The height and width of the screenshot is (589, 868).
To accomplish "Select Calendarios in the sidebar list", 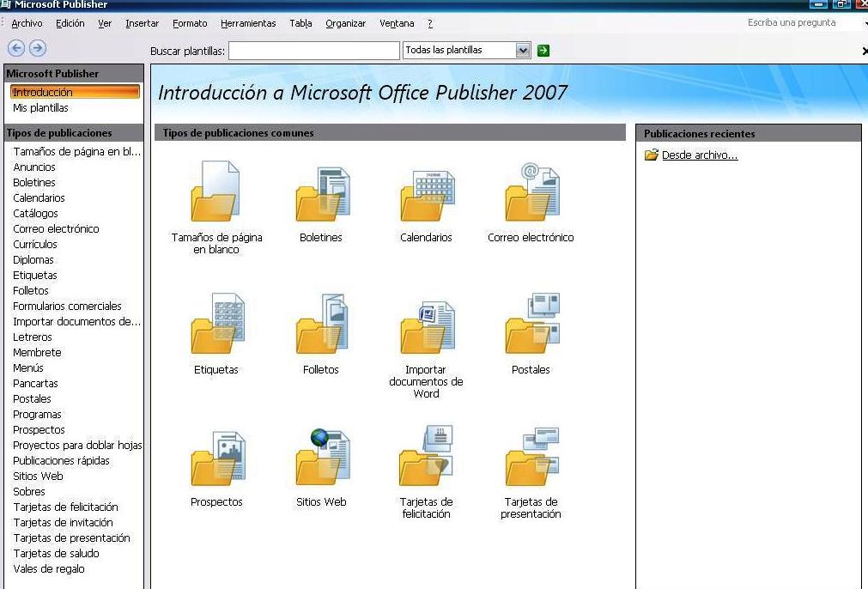I will (x=39, y=197).
